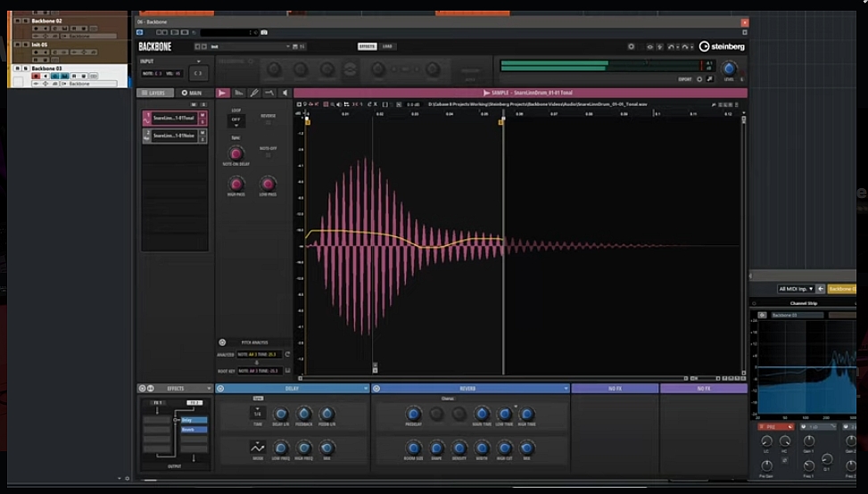868x494 pixels.
Task: Open the Input section dropdown arrow
Action: click(x=198, y=62)
